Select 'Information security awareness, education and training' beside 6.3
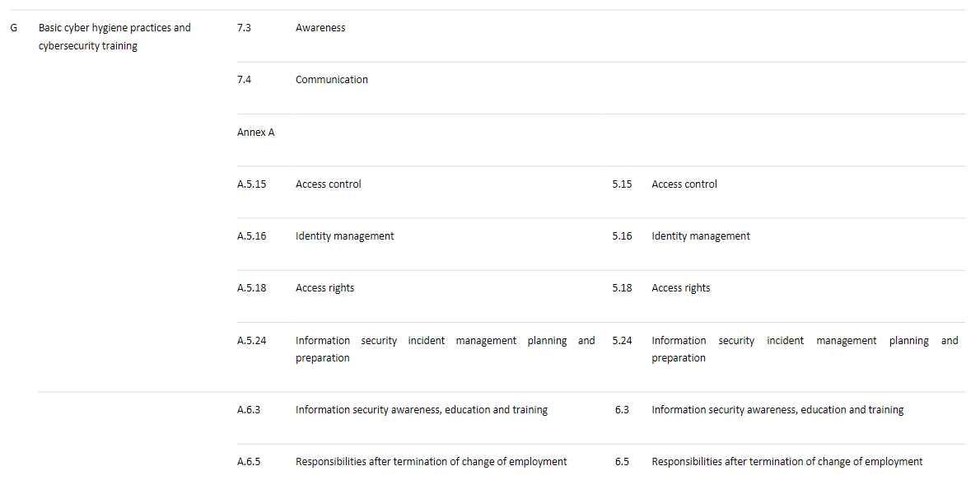 [777, 409]
